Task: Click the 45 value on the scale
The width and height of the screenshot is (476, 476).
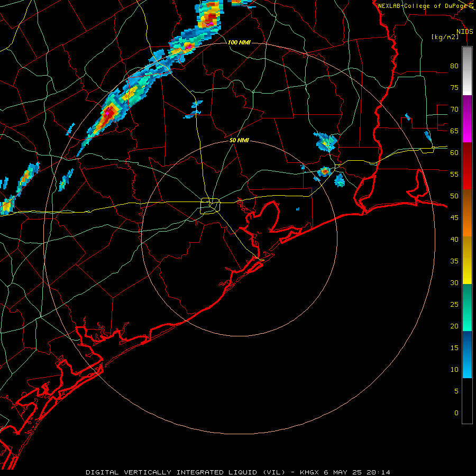Action: 454,218
